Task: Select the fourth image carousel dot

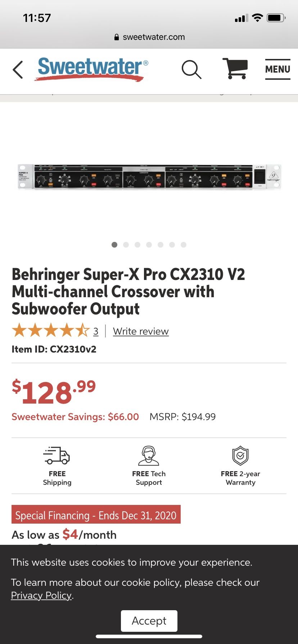Action: [x=149, y=245]
